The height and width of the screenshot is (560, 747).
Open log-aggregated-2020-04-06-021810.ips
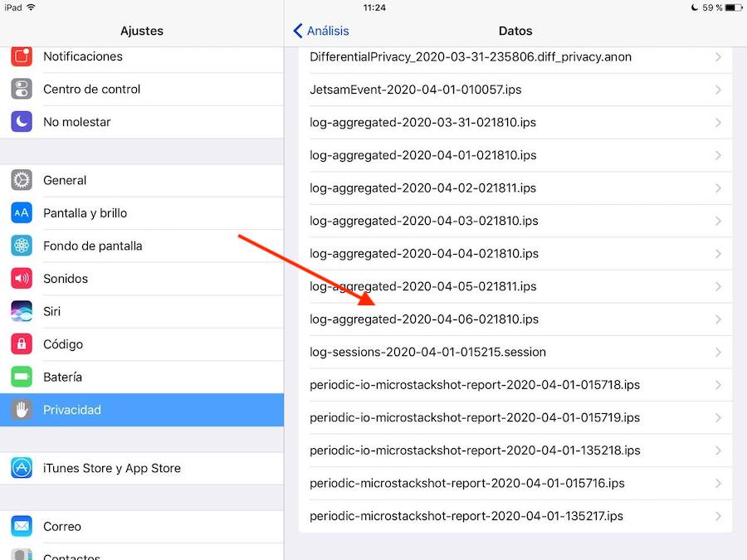(x=515, y=319)
